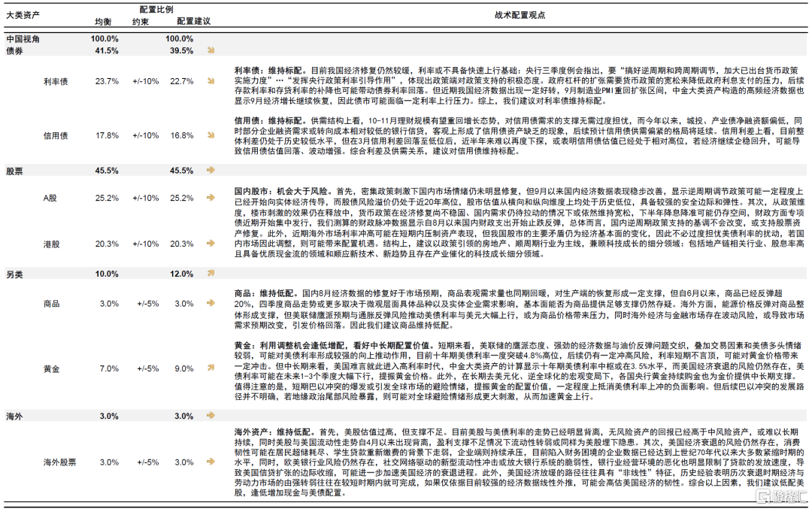This screenshot has width=812, height=509.
Task: Select the arrow icon beside A股 25.2%
Action: click(211, 197)
